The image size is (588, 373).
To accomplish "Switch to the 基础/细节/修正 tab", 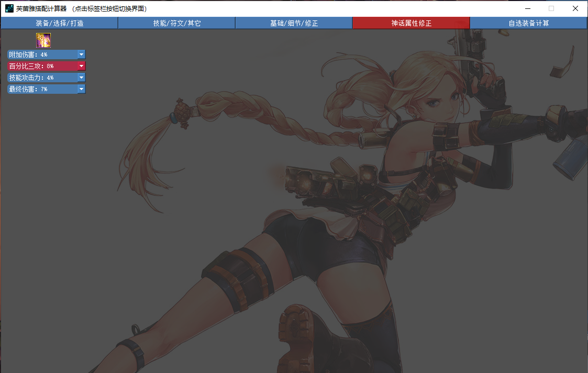I will coord(294,23).
